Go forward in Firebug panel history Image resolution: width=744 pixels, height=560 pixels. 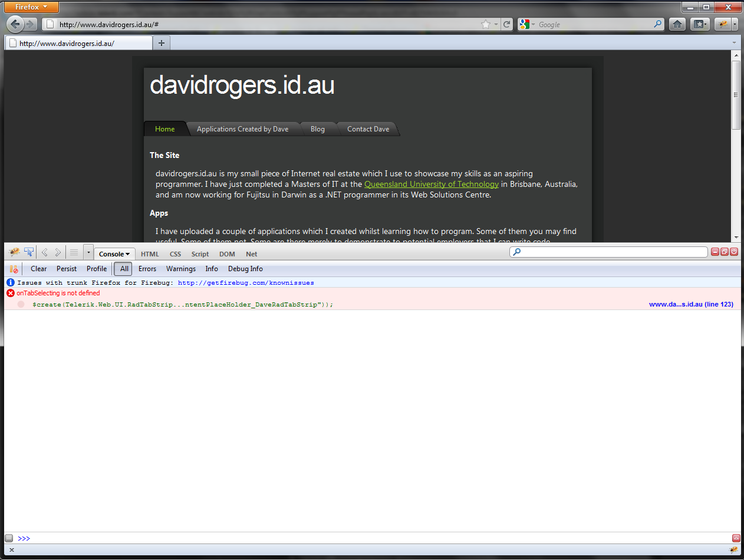(x=58, y=252)
